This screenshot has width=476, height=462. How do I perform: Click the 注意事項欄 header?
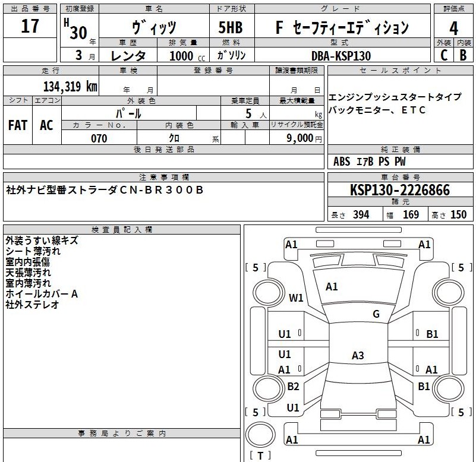(163, 177)
